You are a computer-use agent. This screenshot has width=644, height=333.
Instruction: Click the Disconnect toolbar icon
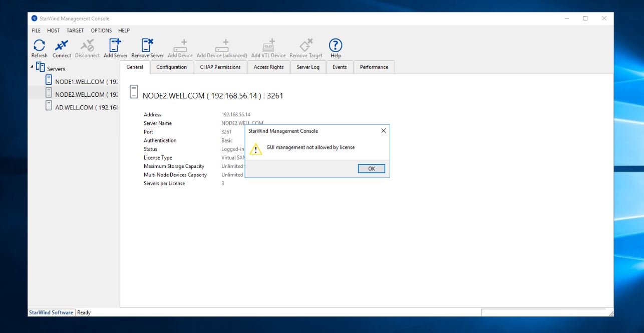pos(88,46)
